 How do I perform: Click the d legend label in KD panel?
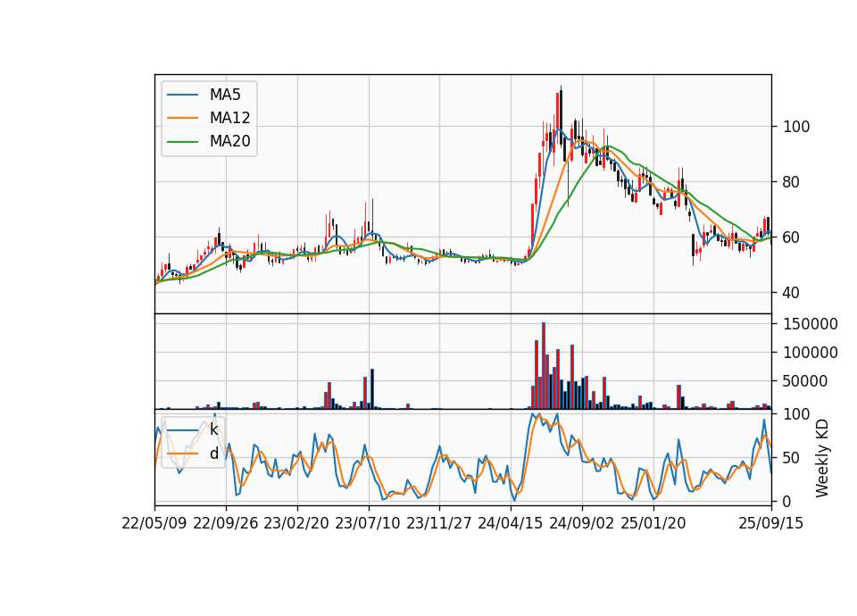click(213, 454)
